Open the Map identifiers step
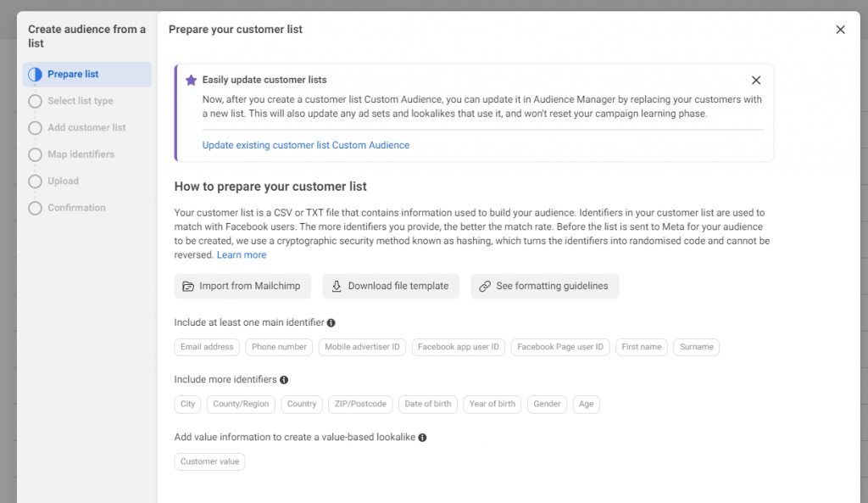 pyautogui.click(x=81, y=154)
